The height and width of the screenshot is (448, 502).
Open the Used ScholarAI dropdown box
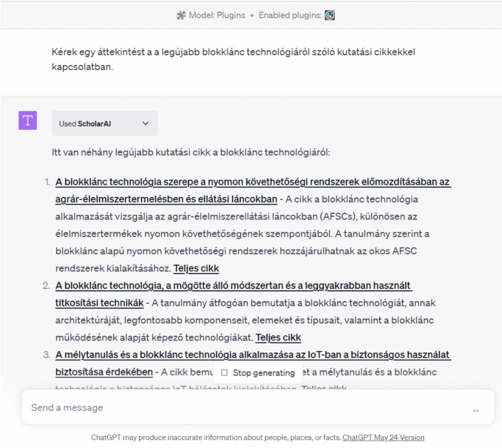pos(105,124)
